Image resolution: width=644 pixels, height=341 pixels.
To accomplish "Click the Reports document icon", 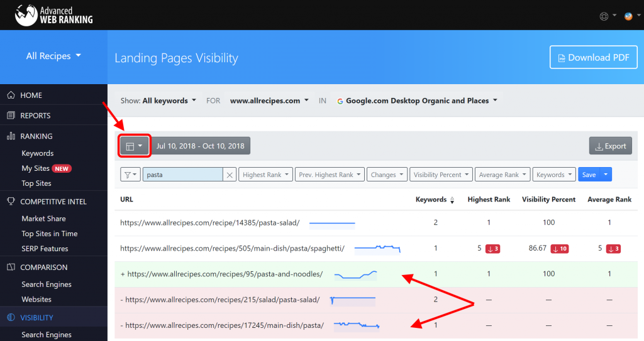I will [x=11, y=116].
